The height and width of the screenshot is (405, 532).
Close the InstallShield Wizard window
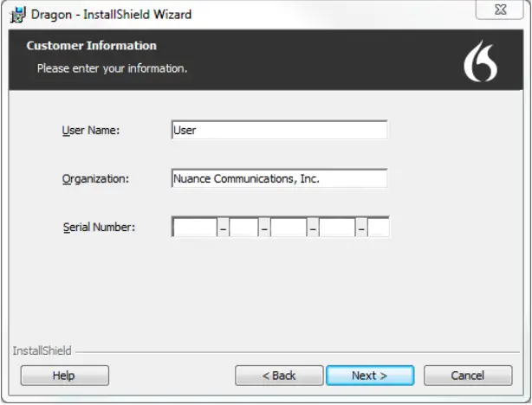[500, 10]
